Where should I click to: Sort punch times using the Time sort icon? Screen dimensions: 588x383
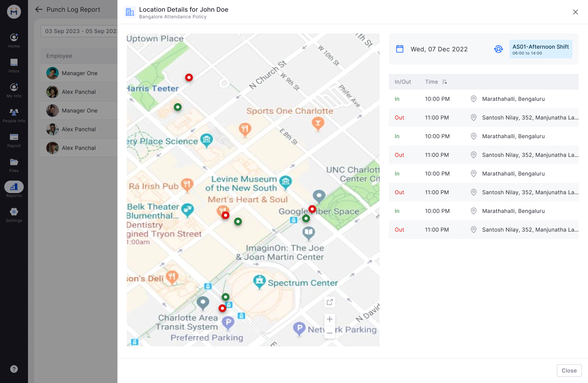tap(444, 82)
